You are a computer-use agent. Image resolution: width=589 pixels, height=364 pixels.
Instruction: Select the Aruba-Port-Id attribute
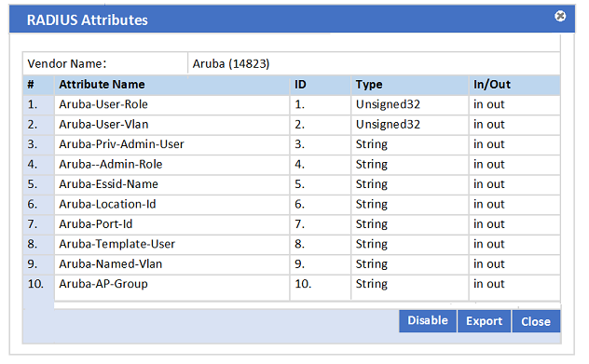coord(292,224)
